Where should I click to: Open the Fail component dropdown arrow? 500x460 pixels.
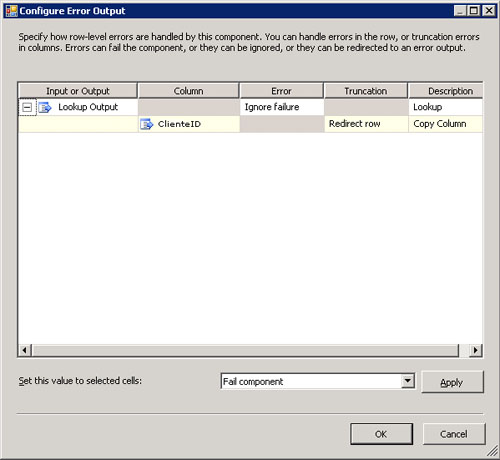(x=408, y=381)
